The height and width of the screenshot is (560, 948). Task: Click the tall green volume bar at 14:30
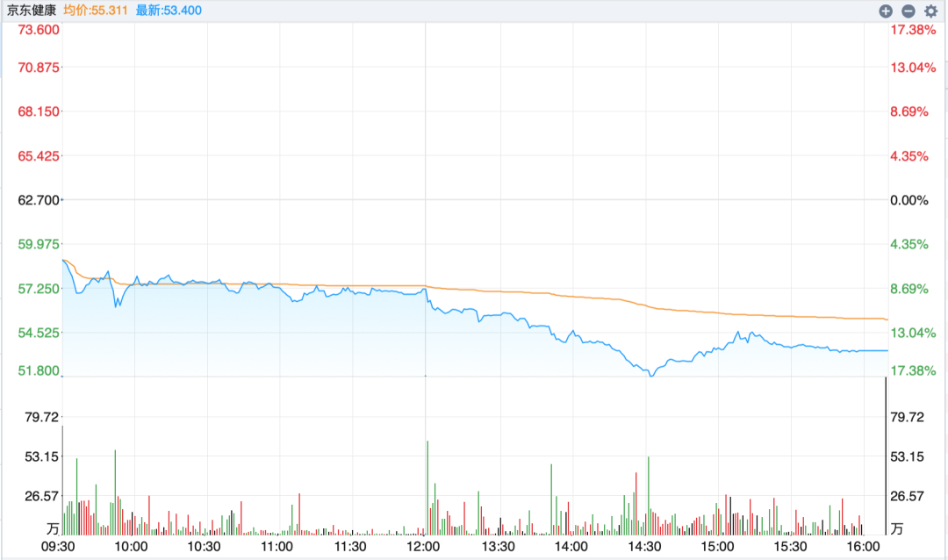648,496
